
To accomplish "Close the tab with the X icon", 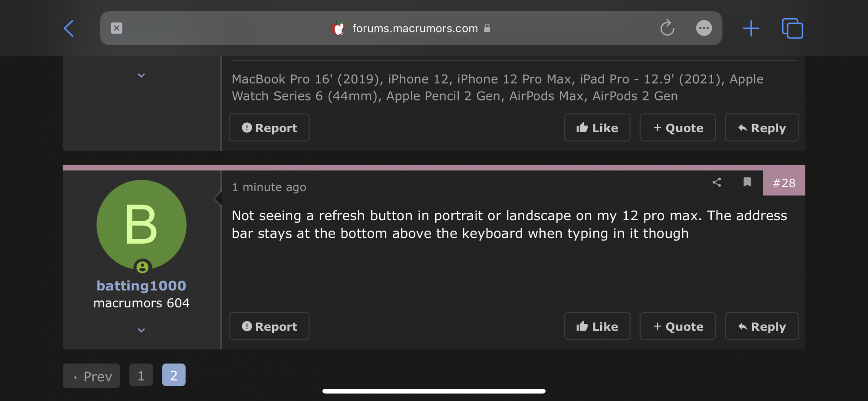I will pos(116,28).
